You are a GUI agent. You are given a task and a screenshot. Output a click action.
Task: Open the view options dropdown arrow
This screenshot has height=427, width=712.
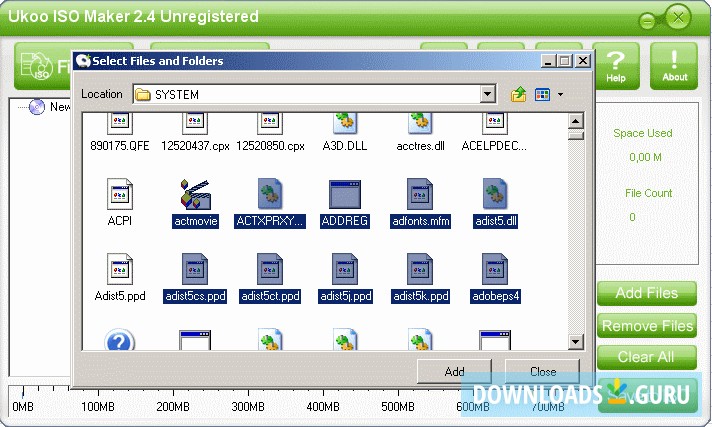pos(560,94)
